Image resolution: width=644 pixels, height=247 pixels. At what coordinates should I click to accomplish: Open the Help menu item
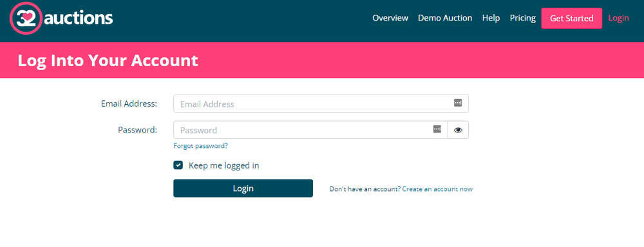pos(491,18)
